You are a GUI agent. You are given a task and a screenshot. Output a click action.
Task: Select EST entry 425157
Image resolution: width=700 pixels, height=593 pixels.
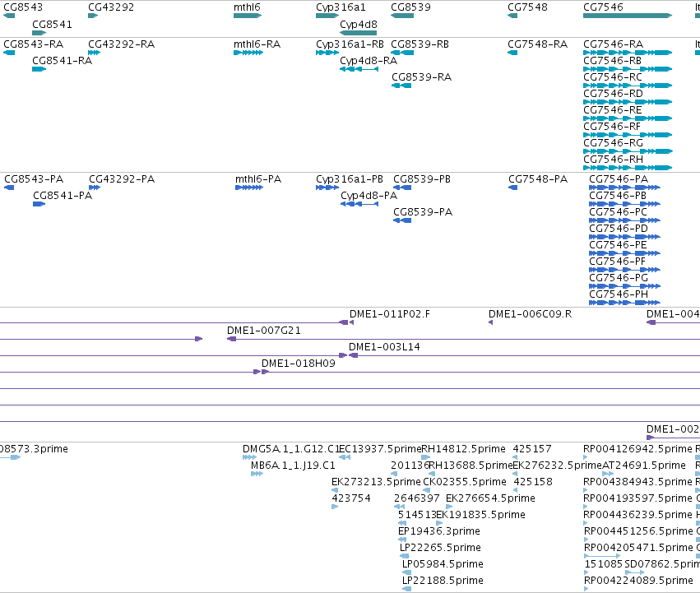click(532, 449)
